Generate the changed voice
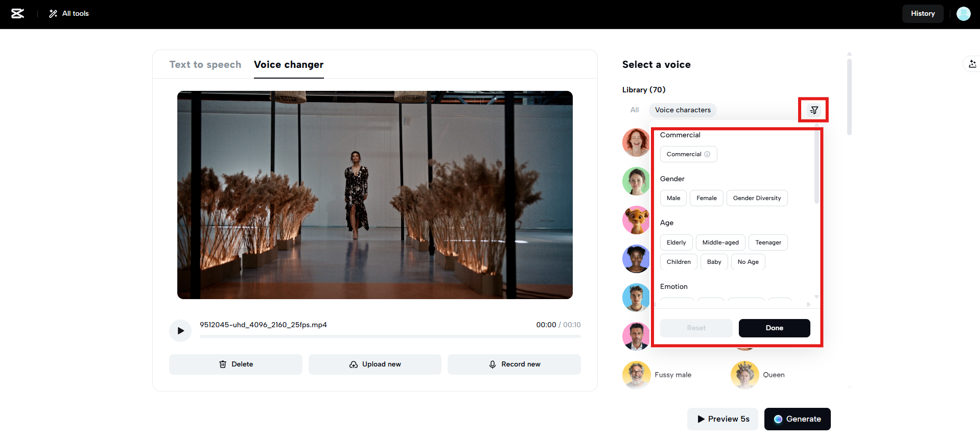This screenshot has height=440, width=980. coord(797,419)
